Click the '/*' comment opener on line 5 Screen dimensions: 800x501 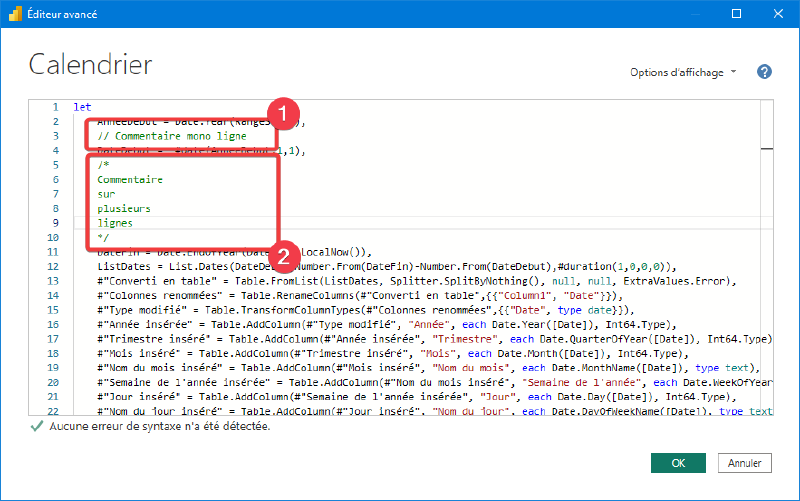(x=103, y=165)
